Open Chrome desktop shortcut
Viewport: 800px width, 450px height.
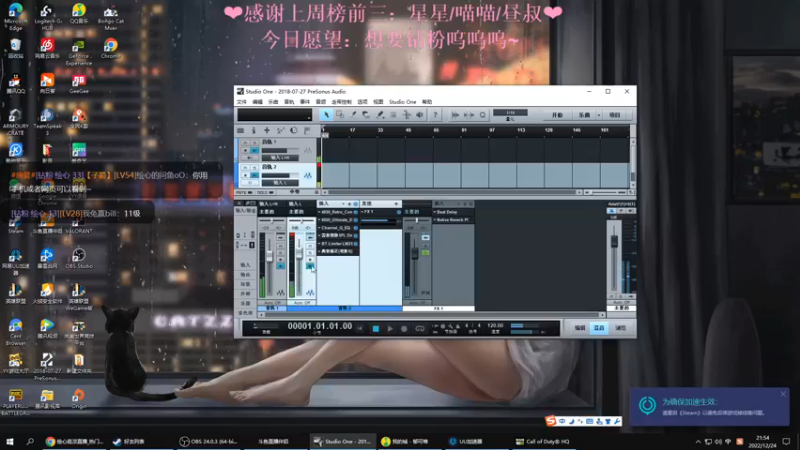[x=110, y=49]
